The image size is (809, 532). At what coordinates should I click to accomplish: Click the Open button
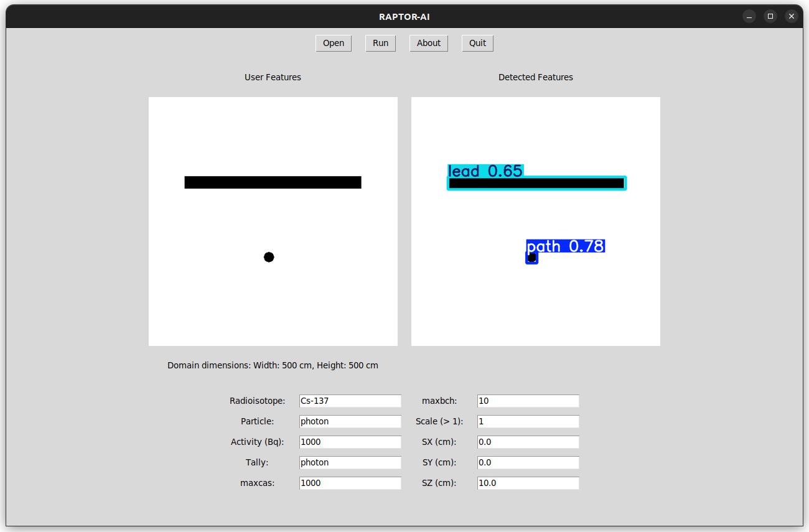[x=334, y=43]
